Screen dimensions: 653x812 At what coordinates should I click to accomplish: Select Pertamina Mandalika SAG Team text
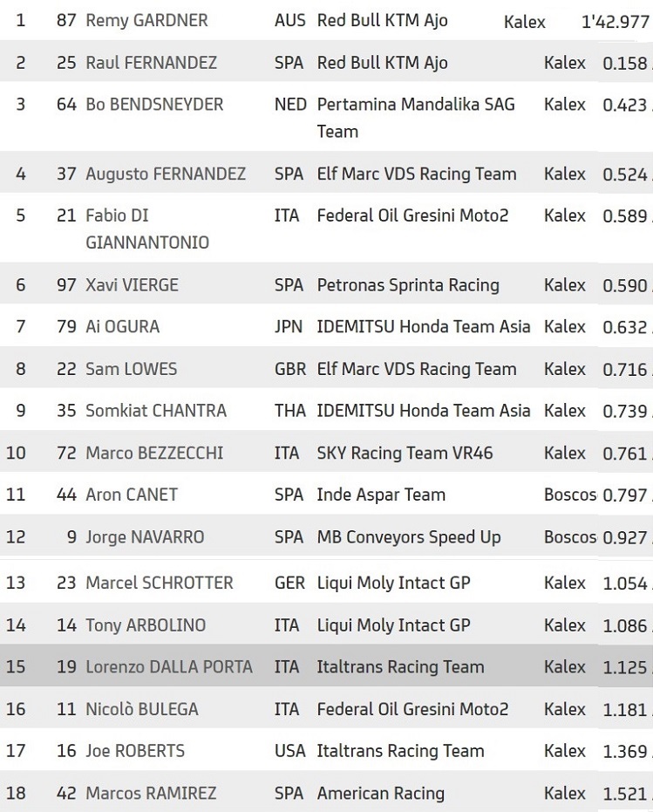tap(416, 118)
